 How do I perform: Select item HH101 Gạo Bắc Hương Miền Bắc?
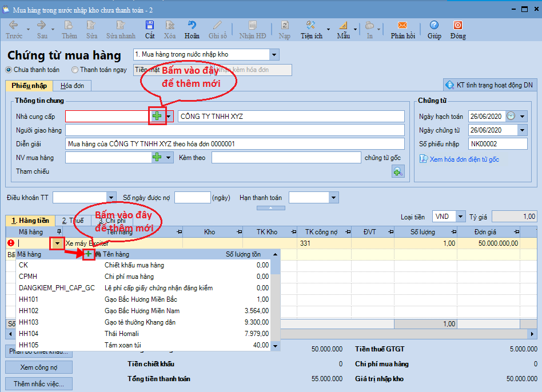(144, 299)
